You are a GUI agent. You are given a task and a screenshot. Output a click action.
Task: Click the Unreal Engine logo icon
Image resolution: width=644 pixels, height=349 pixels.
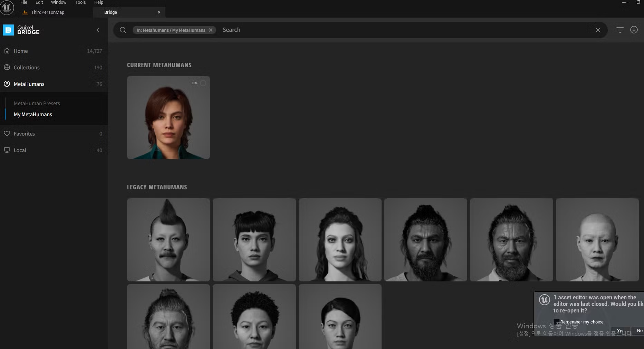(x=7, y=8)
